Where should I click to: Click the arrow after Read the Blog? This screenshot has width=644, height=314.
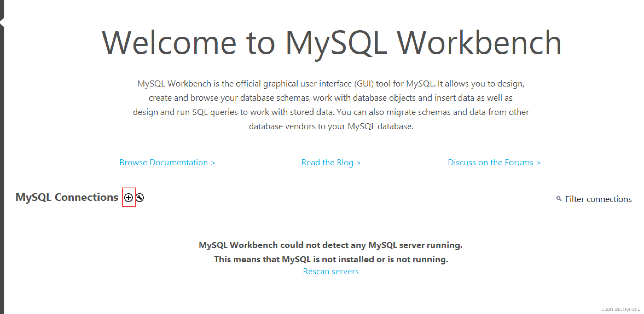point(359,163)
